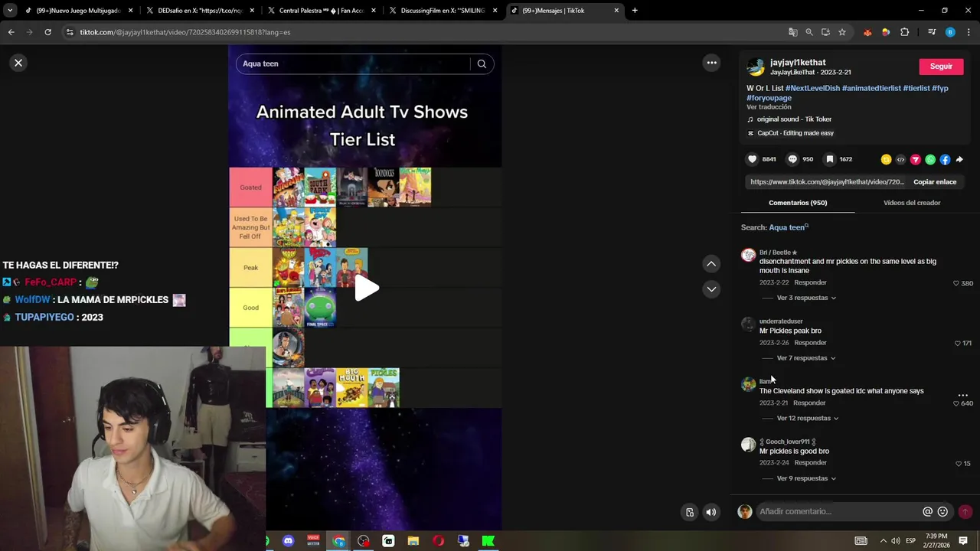Expand 7 replies under Mr Pickles peak bro

[806, 358]
